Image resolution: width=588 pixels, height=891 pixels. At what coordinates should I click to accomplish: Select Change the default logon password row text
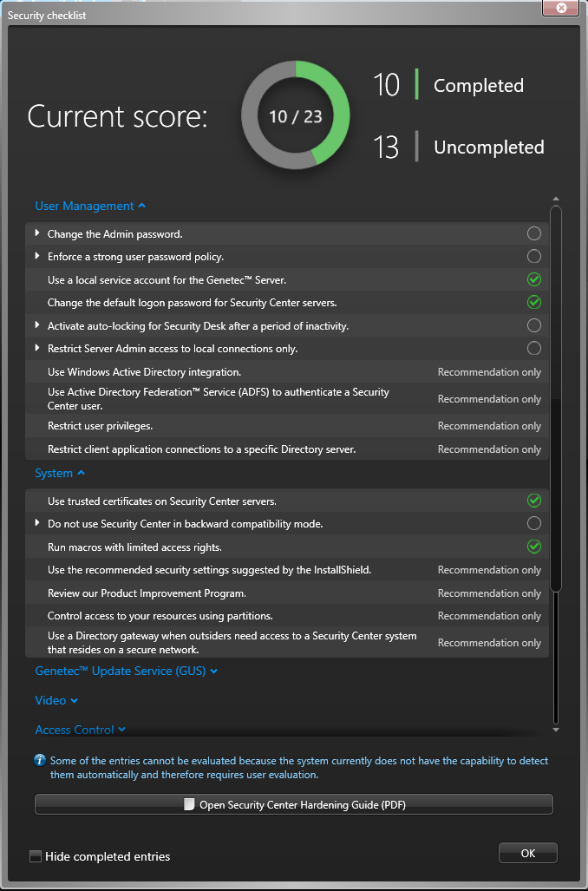point(192,302)
